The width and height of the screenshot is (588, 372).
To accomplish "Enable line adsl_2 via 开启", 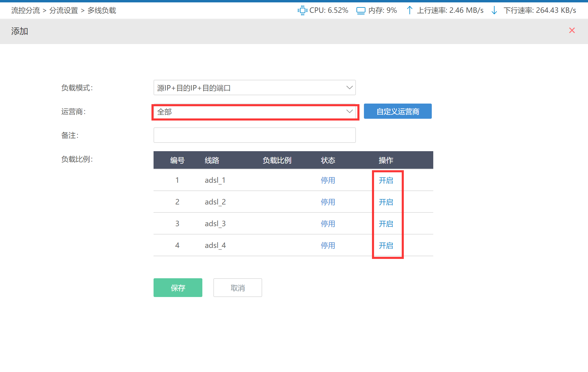I will point(386,202).
